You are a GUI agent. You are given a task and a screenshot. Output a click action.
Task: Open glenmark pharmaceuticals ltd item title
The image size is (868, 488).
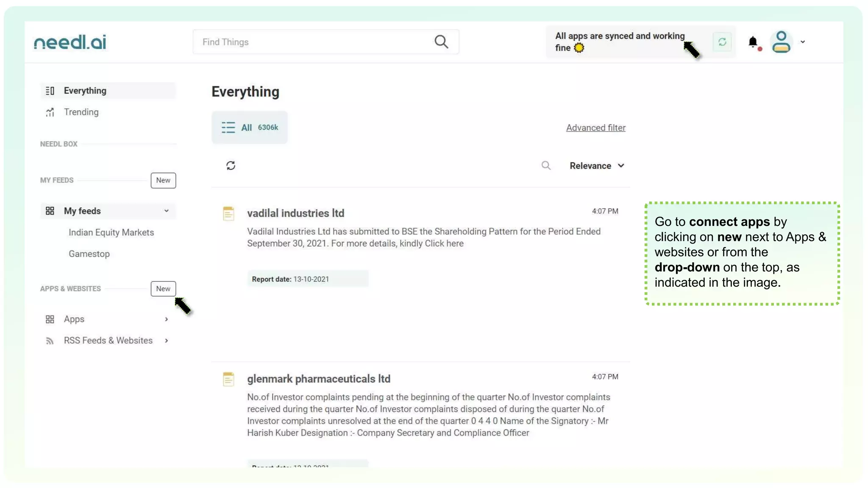click(319, 379)
